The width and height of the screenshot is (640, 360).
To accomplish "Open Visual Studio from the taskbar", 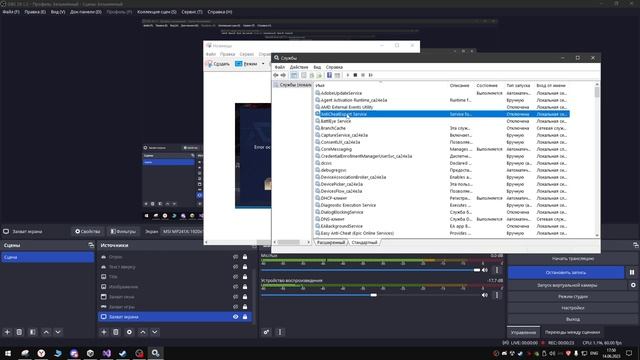I will pos(107,353).
